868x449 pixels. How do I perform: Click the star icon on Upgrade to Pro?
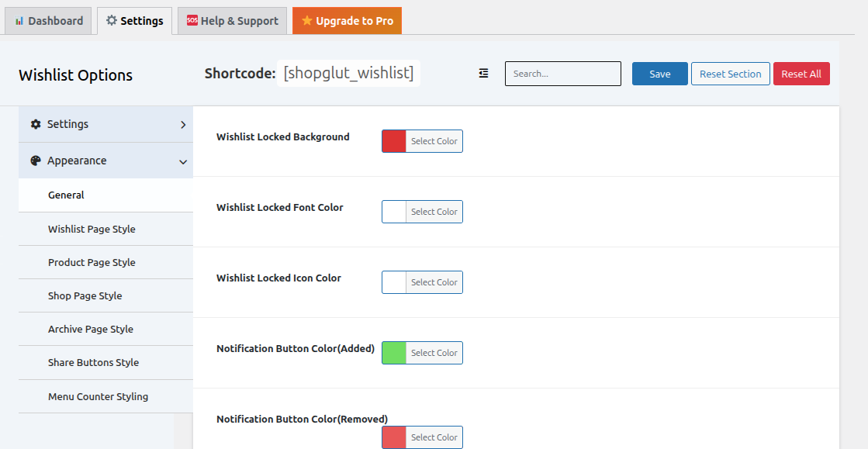[306, 20]
